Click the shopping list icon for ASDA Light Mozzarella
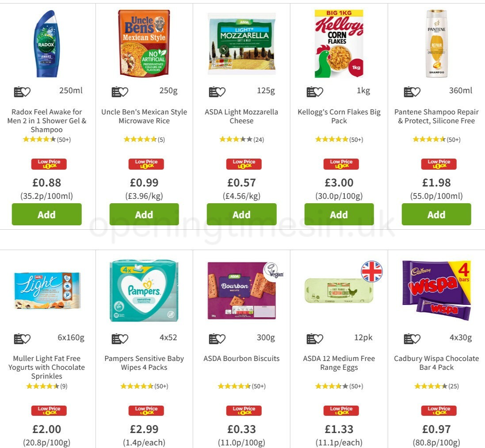Screen dimensions: 485x448 coord(212,91)
